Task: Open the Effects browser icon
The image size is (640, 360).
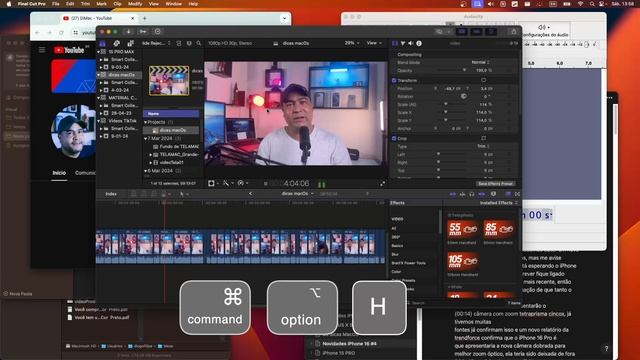Action: [x=508, y=194]
